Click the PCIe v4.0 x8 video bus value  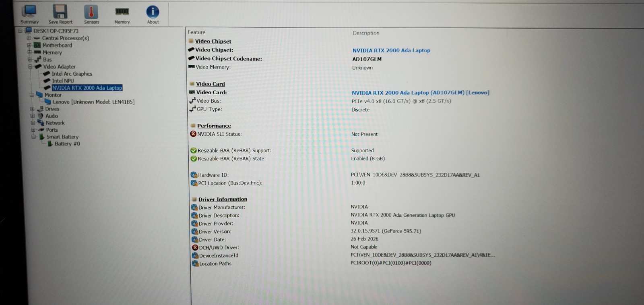coord(401,101)
